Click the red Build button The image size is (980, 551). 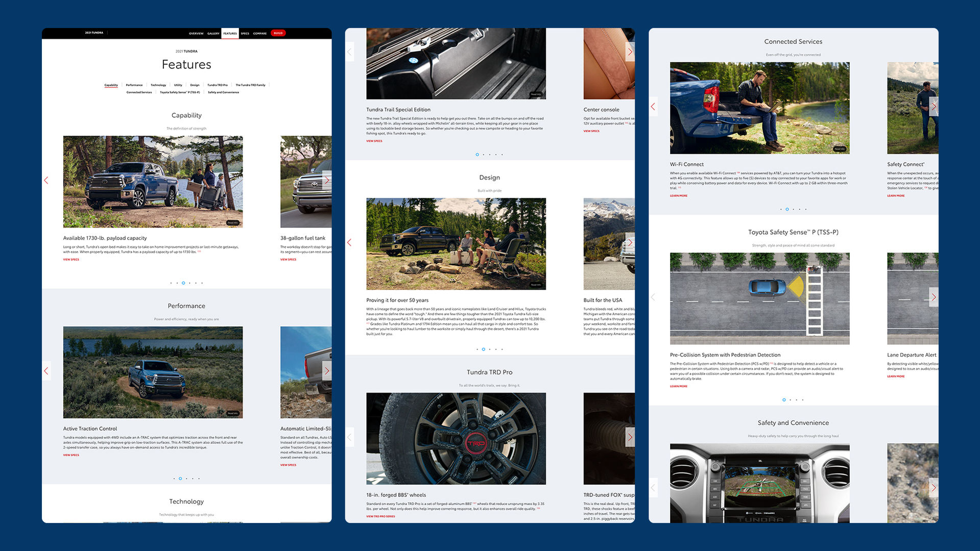click(x=278, y=33)
